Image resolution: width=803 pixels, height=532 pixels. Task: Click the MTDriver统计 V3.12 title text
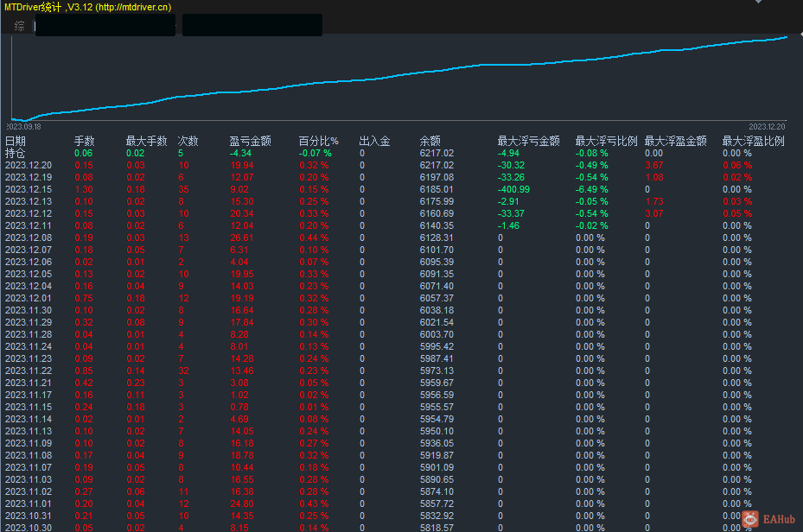pos(87,7)
